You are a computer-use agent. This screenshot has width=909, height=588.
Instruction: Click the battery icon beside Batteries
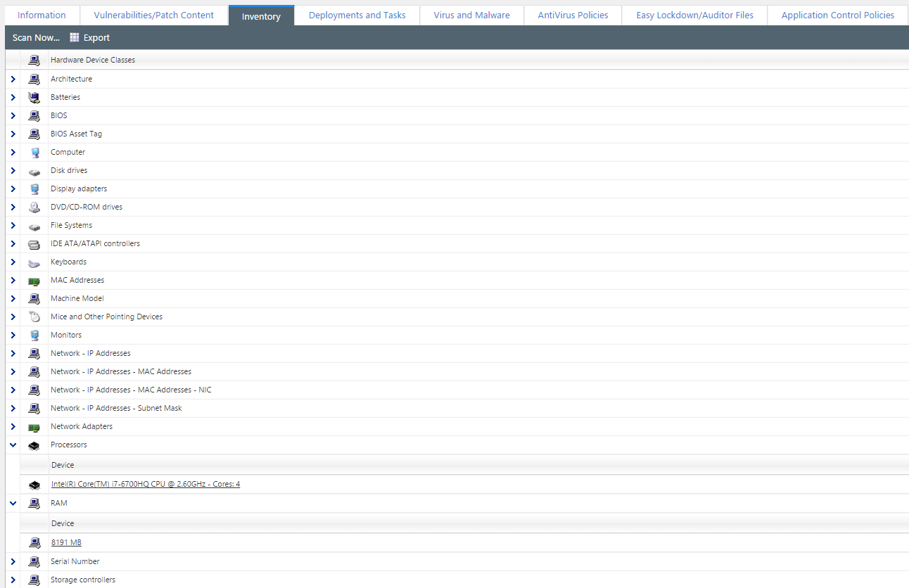(x=34, y=97)
